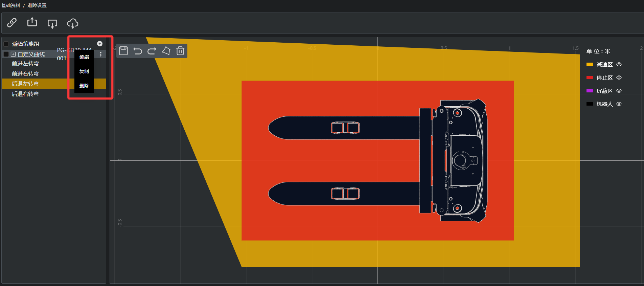Click the 避障策略组 header label

point(26,44)
